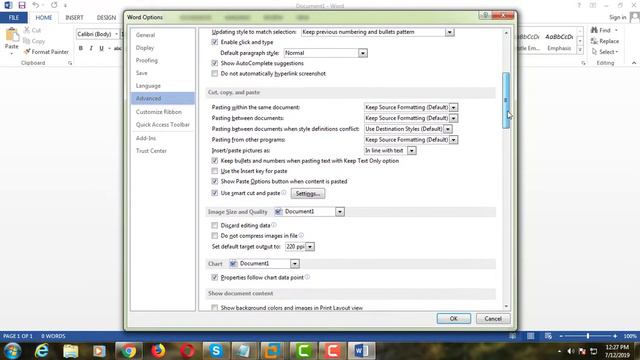Click the volume speaker tray icon
Viewport: 640px width, 360px height.
(x=571, y=351)
